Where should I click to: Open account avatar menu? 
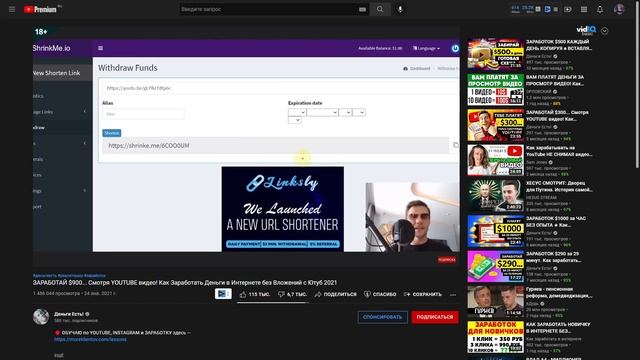pyautogui.click(x=619, y=9)
